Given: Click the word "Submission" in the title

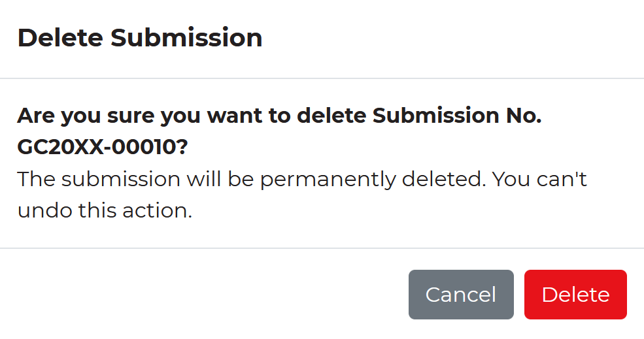Looking at the screenshot, I should (x=186, y=38).
